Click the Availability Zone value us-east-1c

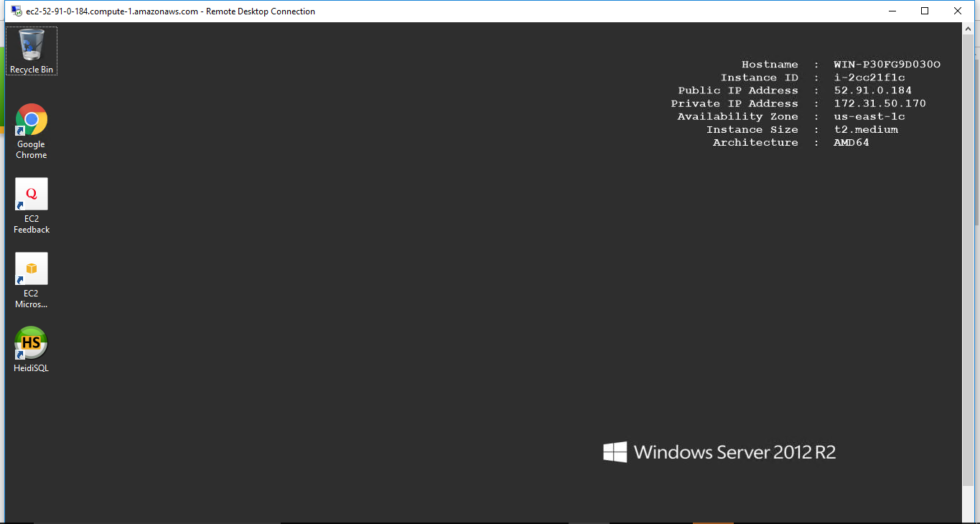(x=869, y=116)
